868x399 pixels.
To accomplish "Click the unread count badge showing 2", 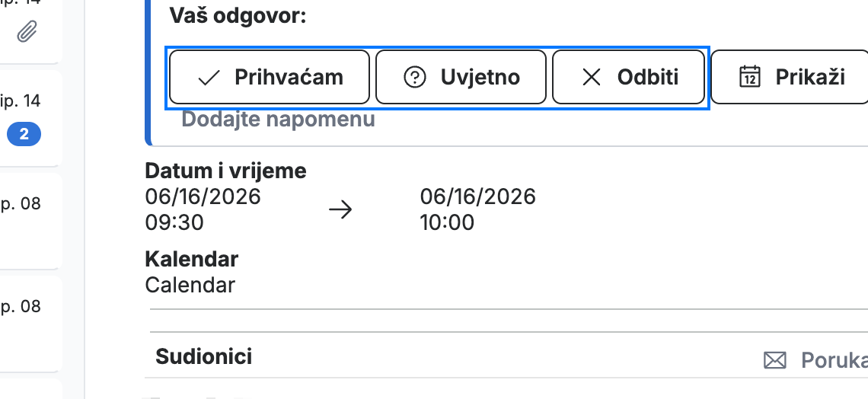I will click(24, 134).
